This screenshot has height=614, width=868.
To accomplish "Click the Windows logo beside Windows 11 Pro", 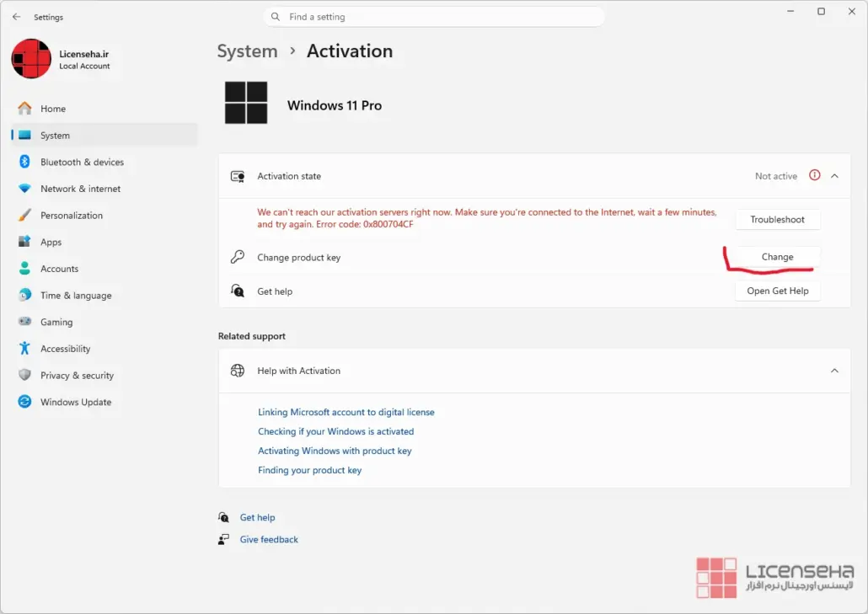I will [246, 103].
